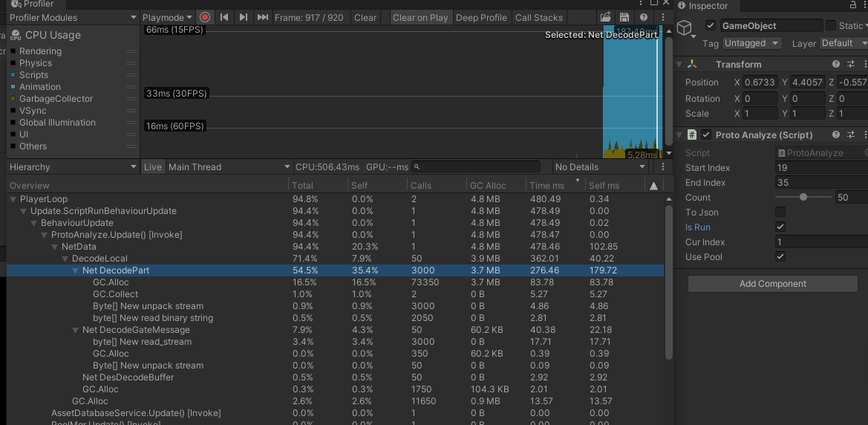
Task: Open the Profiler Modules dropdown
Action: (x=72, y=17)
